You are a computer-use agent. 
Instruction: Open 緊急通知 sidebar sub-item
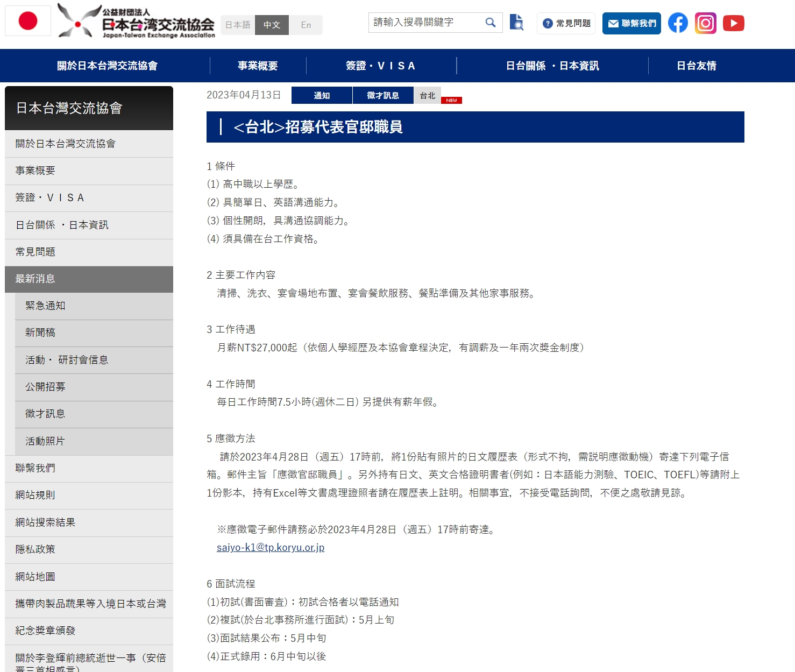pyautogui.click(x=94, y=306)
